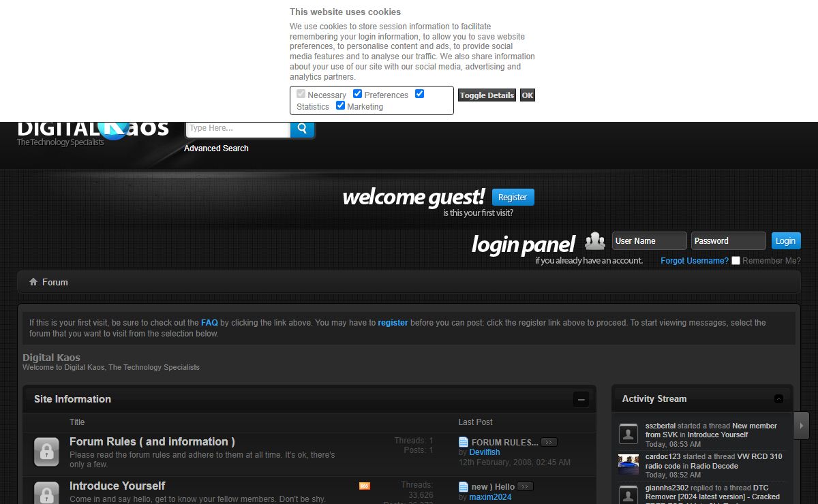Open sszbertal's avatar in Activity Stream

tap(628, 433)
